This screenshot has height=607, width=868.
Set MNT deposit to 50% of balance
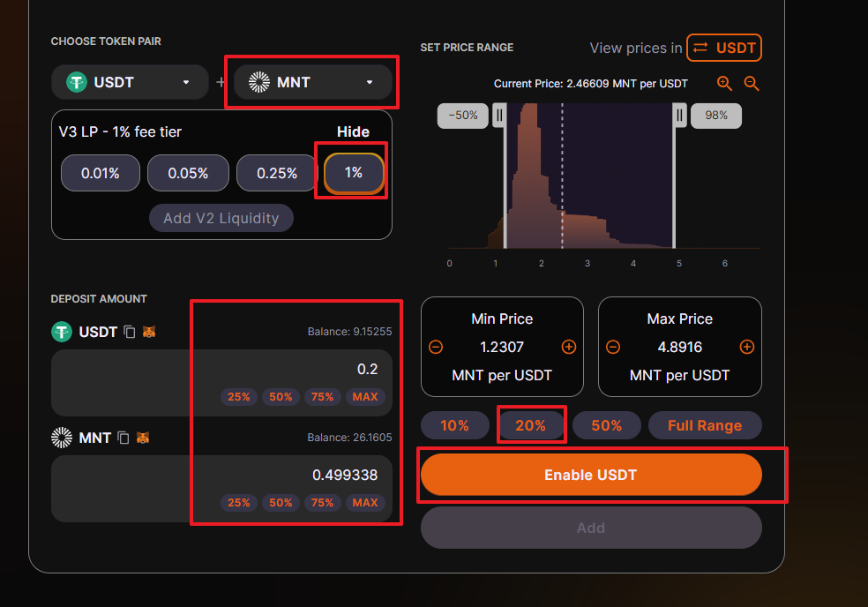(x=281, y=502)
